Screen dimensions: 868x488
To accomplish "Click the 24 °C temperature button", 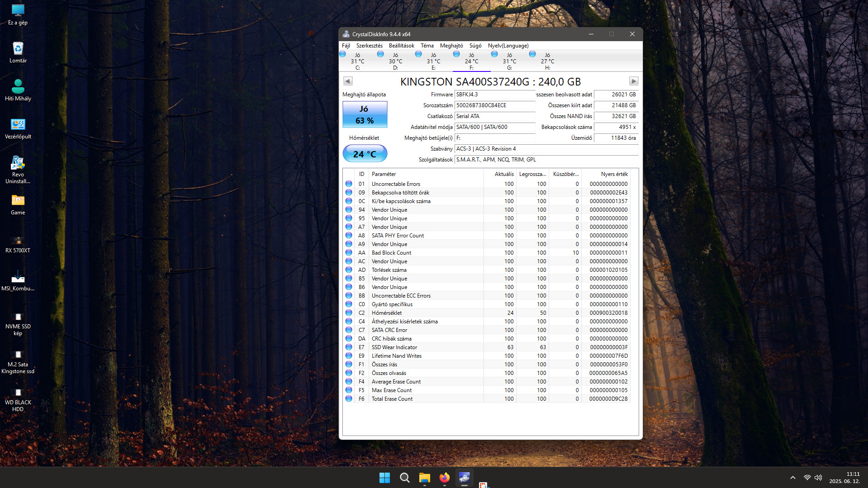I will click(x=365, y=154).
